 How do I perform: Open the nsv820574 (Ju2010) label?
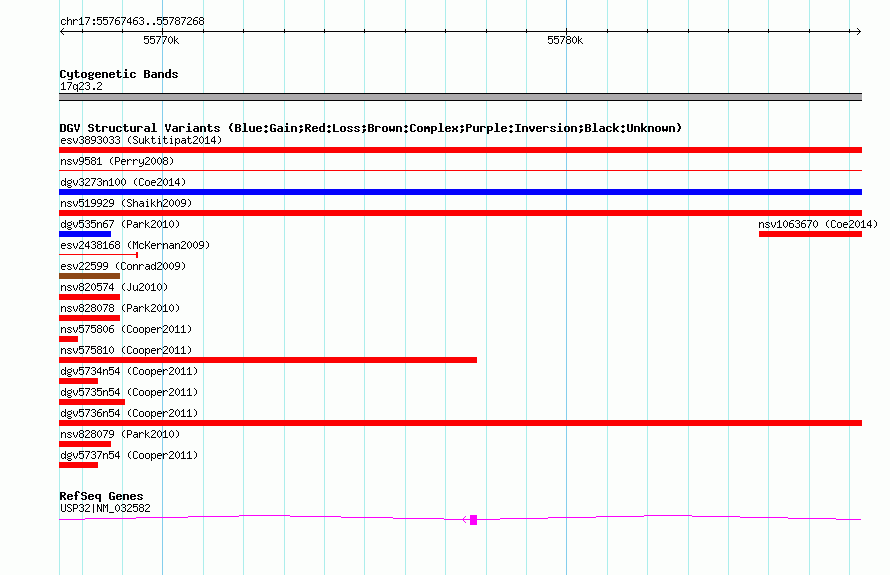(x=114, y=287)
